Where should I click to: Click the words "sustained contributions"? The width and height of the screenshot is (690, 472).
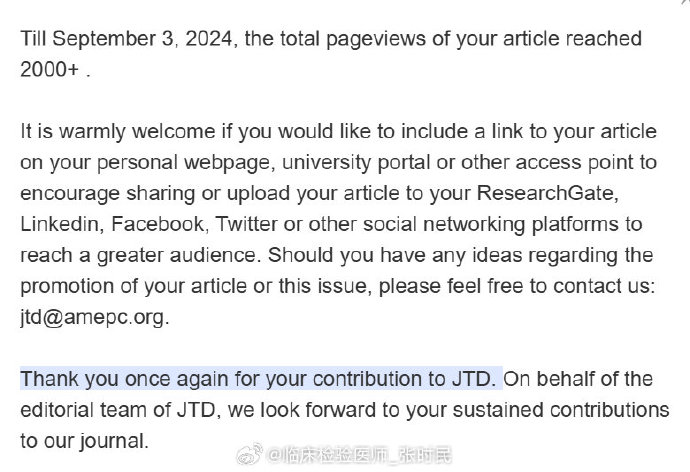click(561, 410)
